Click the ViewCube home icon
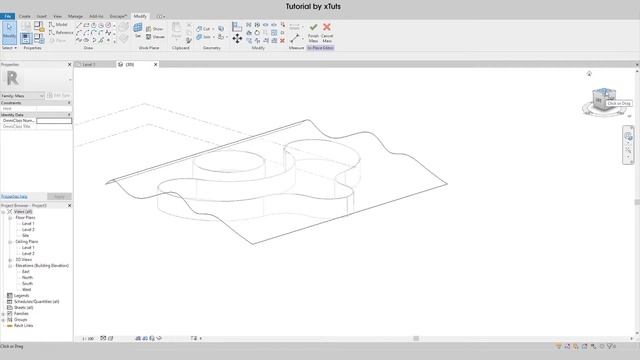The width and height of the screenshot is (640, 360). pos(589,74)
